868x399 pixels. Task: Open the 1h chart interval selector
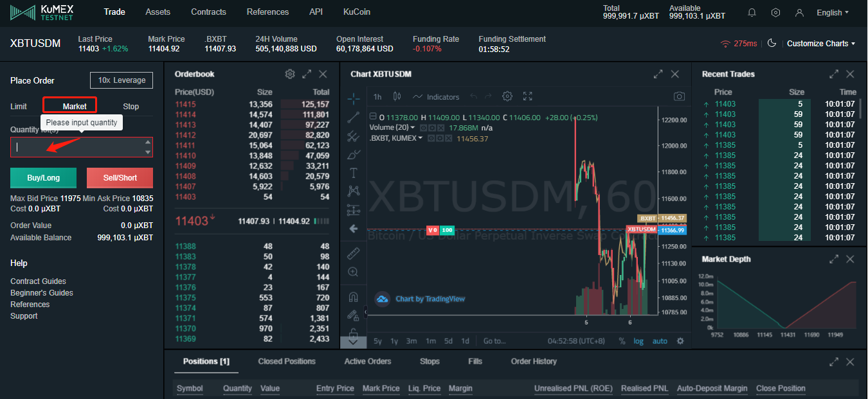[377, 96]
